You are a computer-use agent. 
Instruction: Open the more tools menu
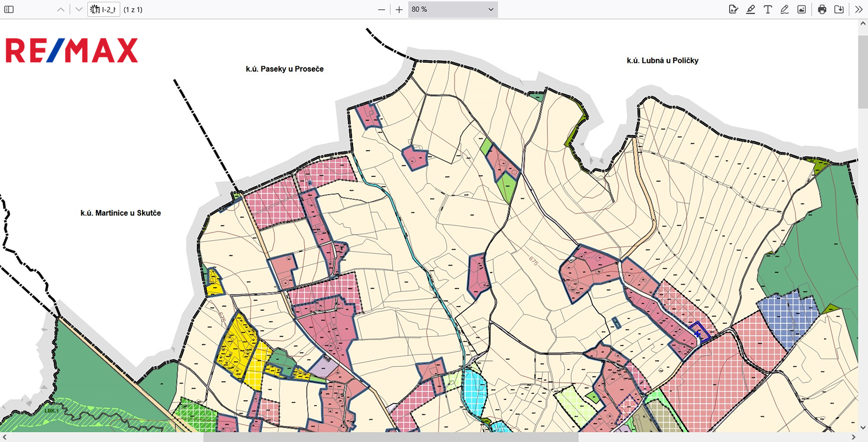[x=858, y=9]
